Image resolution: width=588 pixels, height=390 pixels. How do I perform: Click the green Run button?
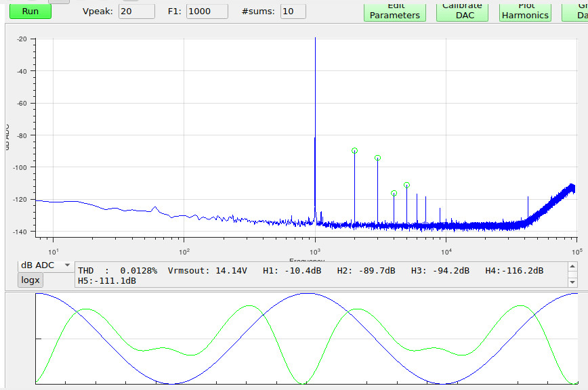coord(30,12)
